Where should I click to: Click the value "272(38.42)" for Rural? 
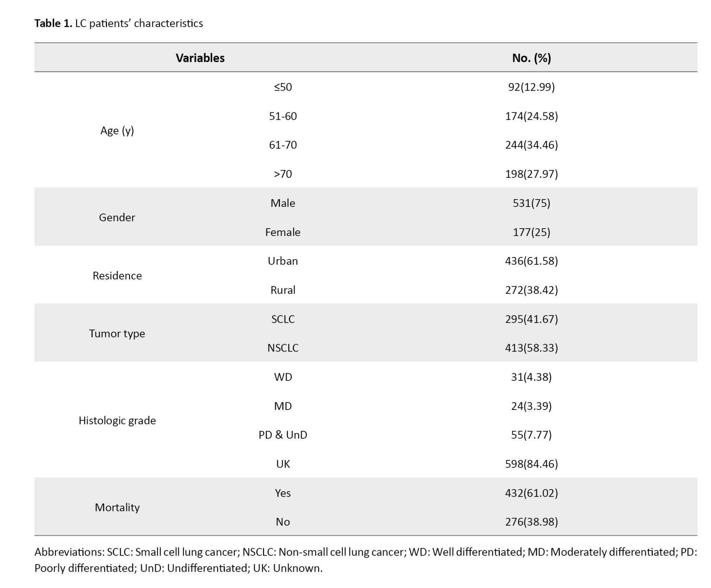pos(531,290)
